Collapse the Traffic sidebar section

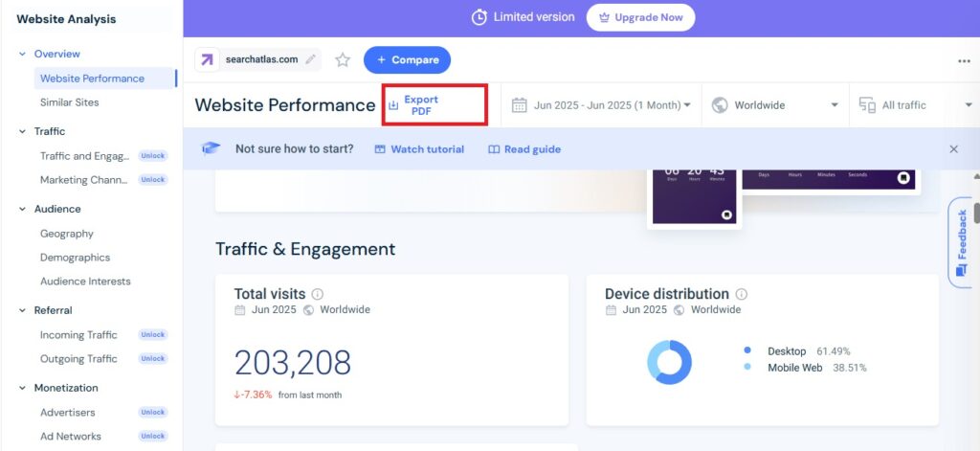[x=23, y=131]
